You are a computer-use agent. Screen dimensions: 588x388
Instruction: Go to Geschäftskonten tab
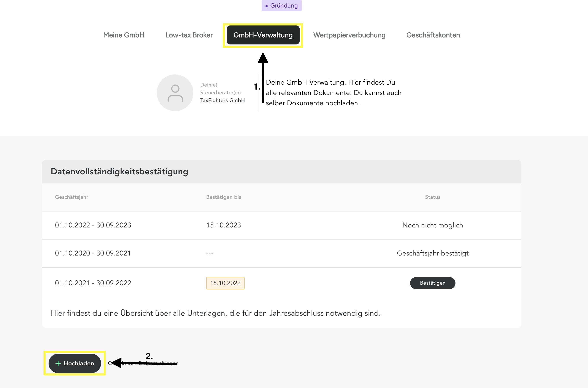click(x=433, y=35)
